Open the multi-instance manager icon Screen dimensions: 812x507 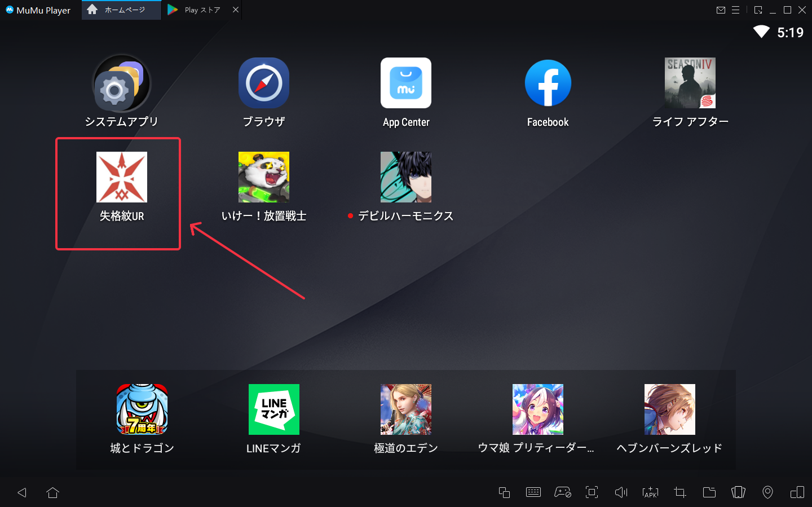pos(504,492)
